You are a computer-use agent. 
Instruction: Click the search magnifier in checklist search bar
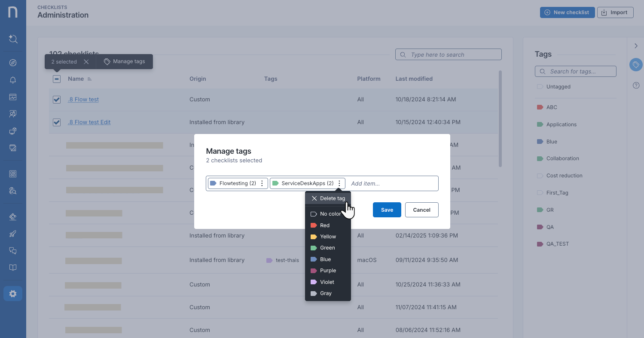(403, 54)
